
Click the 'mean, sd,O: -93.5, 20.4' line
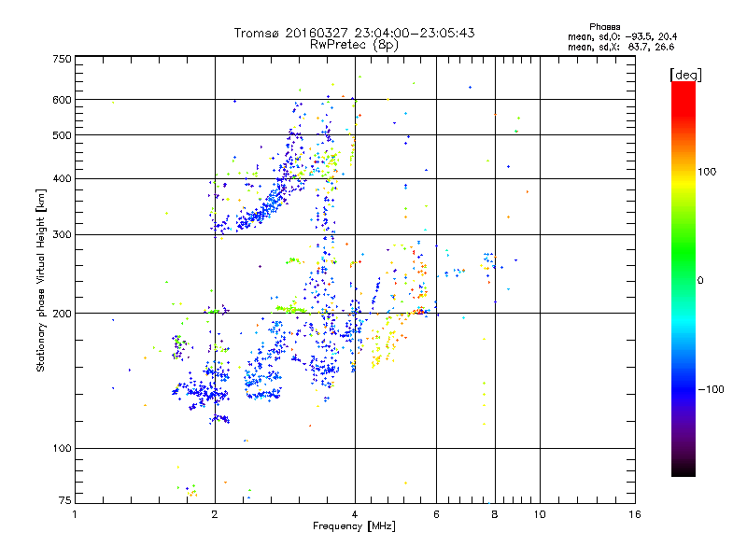pos(622,36)
